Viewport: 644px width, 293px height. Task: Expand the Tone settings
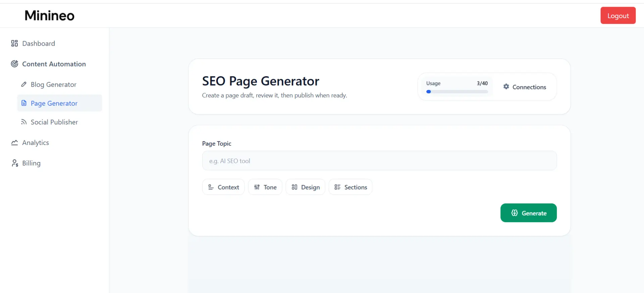pyautogui.click(x=265, y=187)
